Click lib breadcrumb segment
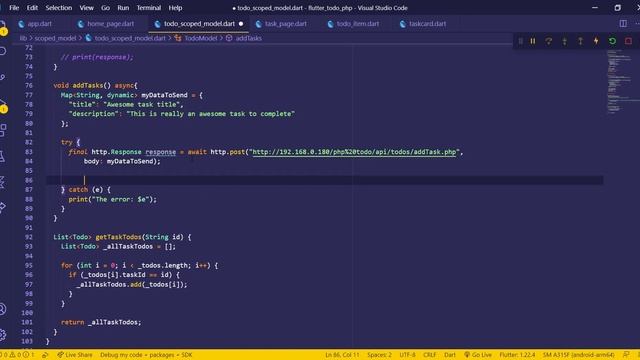This screenshot has width=640, height=360. tap(23, 38)
